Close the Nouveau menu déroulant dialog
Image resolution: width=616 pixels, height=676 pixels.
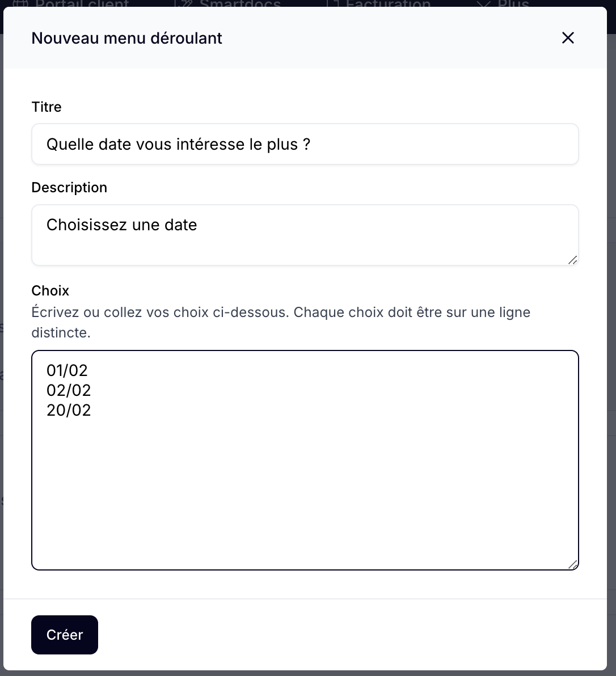coord(568,38)
